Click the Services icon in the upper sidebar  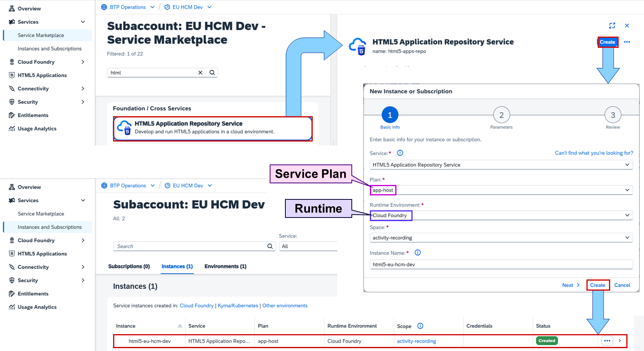click(x=12, y=22)
